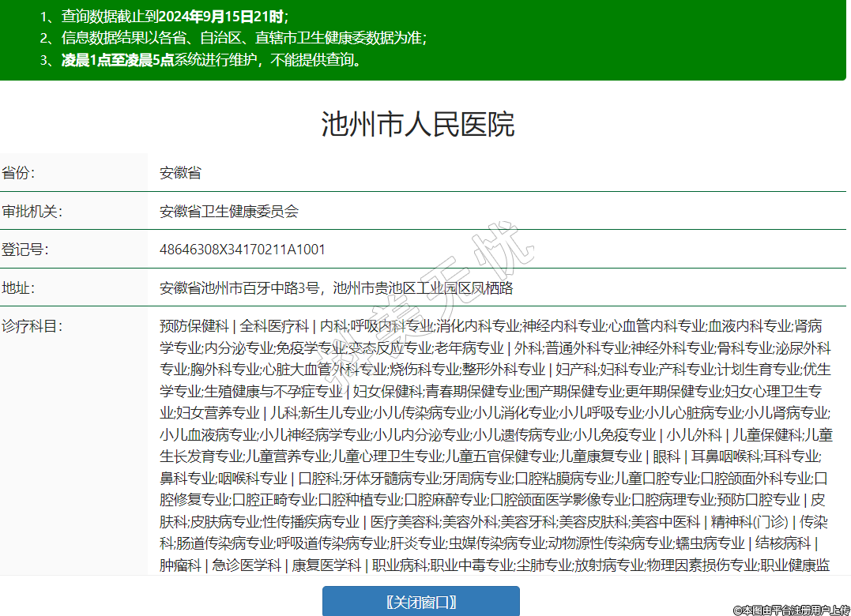Select the 登记号 row label

pos(24,250)
